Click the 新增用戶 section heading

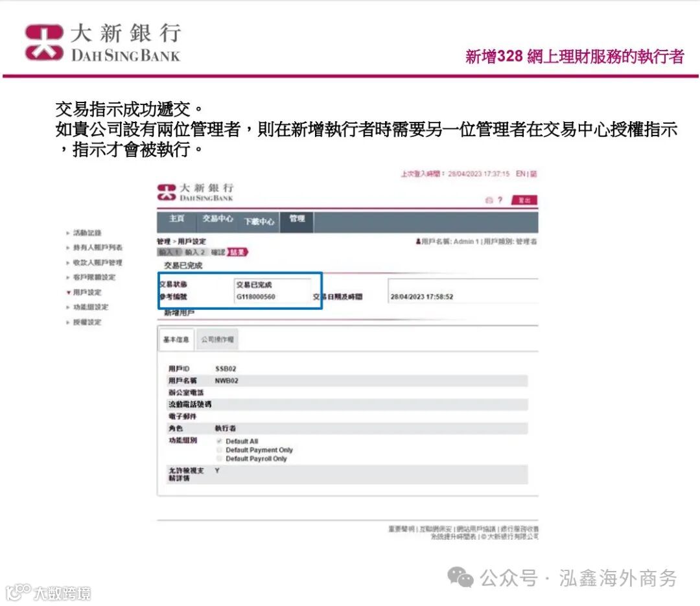click(x=179, y=313)
